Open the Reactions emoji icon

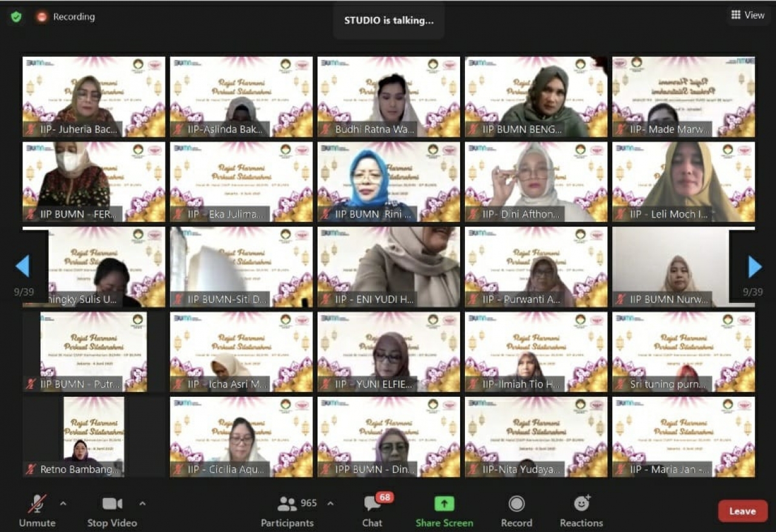click(x=581, y=504)
